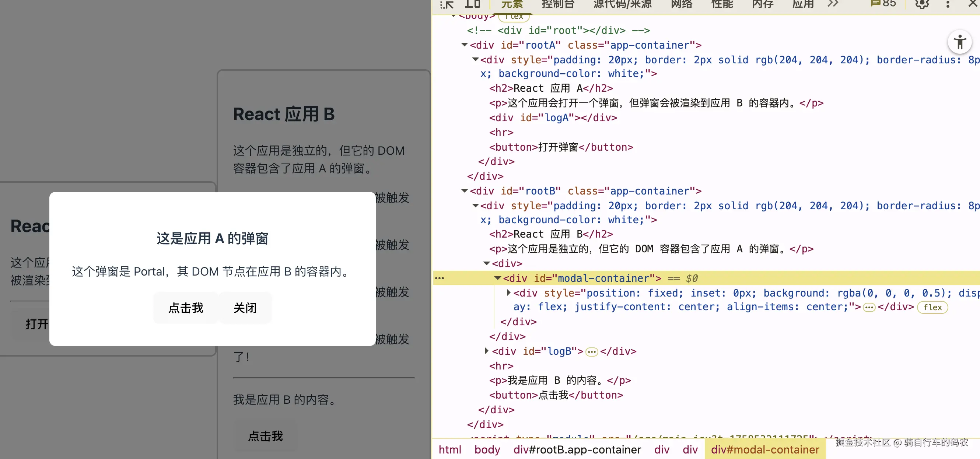Click the accessibility floating icon
Image resolution: width=980 pixels, height=459 pixels.
tap(959, 42)
